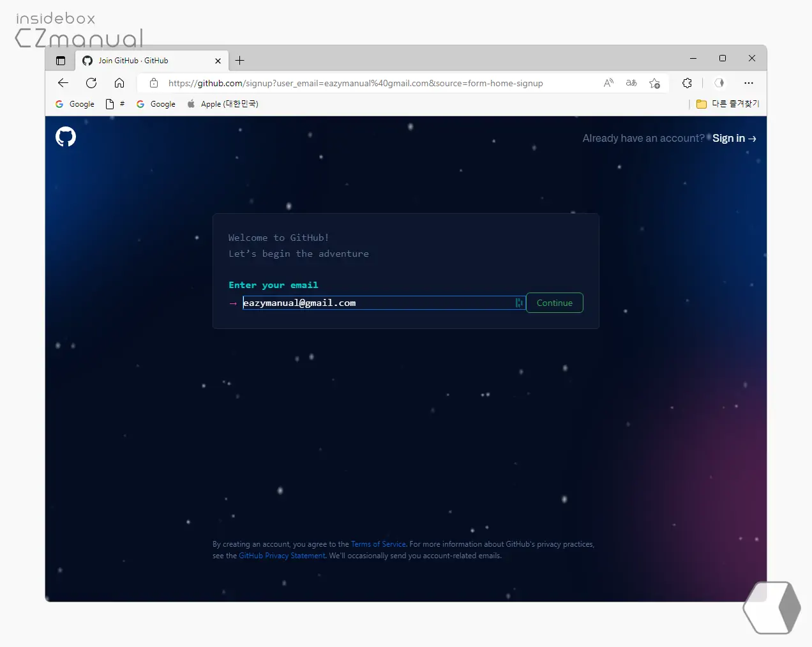
Task: View site info via the lock icon
Action: point(154,83)
